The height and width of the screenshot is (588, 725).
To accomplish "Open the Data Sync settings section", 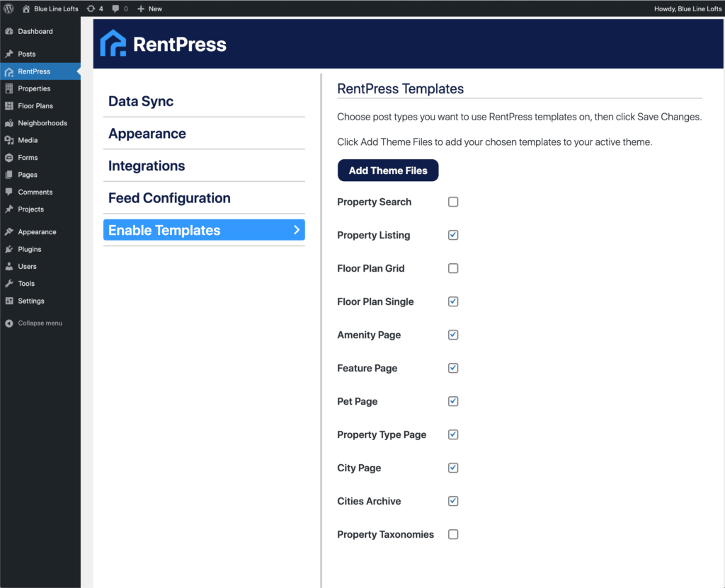I will [x=204, y=101].
